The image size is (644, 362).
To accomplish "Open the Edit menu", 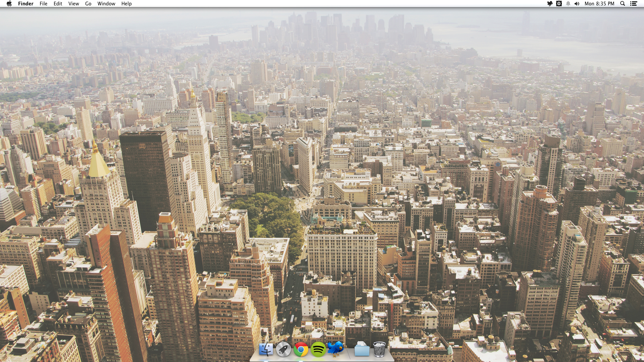I will (58, 4).
